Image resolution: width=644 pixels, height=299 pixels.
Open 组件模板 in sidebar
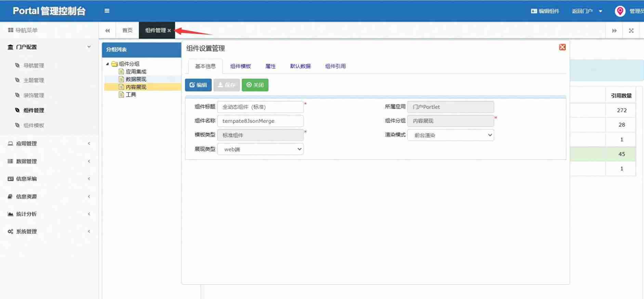pyautogui.click(x=34, y=125)
